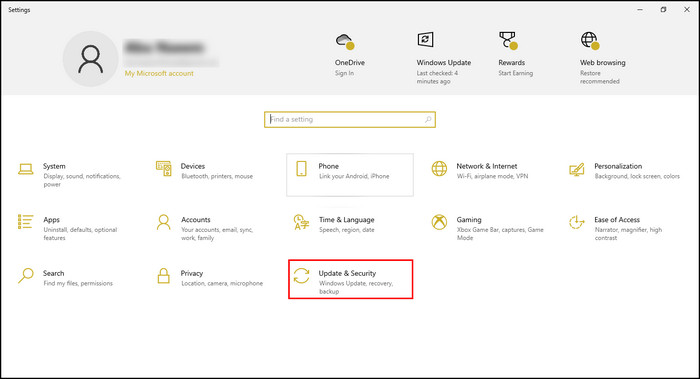Click the magnifier in Find a setting box
The width and height of the screenshot is (700, 379).
pos(428,120)
